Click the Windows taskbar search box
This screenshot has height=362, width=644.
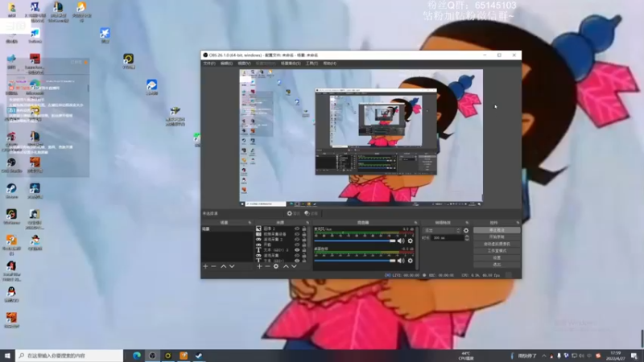click(x=69, y=356)
